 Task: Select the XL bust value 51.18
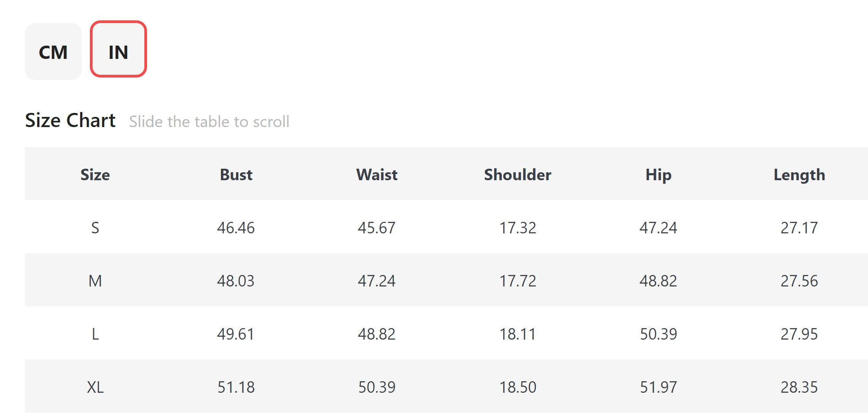click(236, 387)
